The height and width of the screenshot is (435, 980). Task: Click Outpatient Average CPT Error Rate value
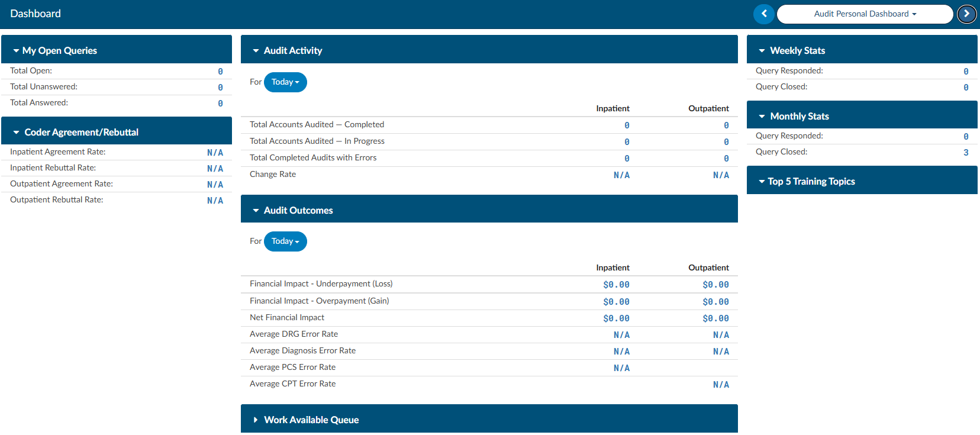tap(721, 384)
